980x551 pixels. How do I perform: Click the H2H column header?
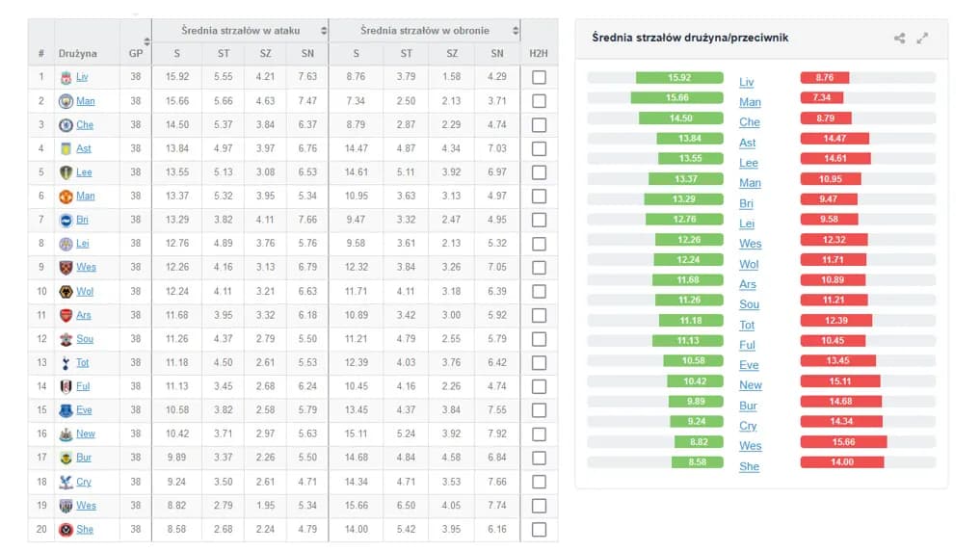click(539, 54)
